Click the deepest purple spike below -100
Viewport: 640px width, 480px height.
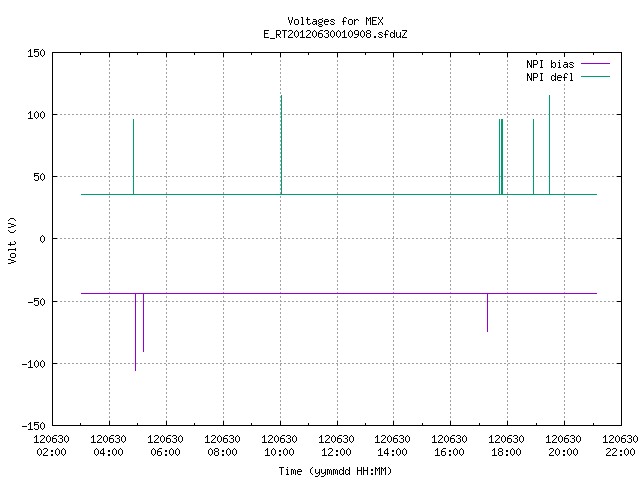[136, 332]
